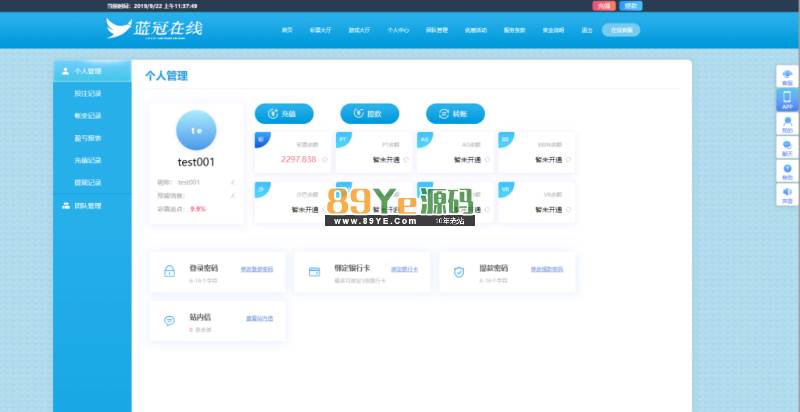Image resolution: width=800 pixels, height=412 pixels.
Task: Click the 修改登录密码 link
Action: tap(256, 269)
